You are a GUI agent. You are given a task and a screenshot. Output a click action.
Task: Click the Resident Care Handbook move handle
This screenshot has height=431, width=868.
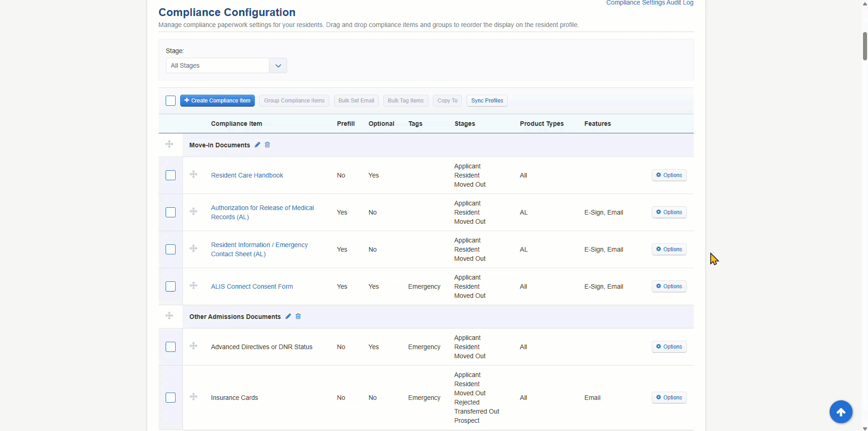tap(193, 174)
